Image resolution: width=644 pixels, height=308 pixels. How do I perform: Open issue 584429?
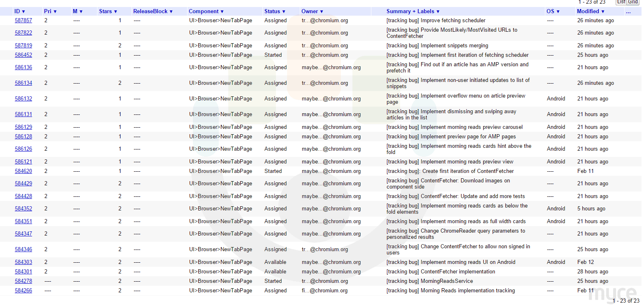point(23,184)
